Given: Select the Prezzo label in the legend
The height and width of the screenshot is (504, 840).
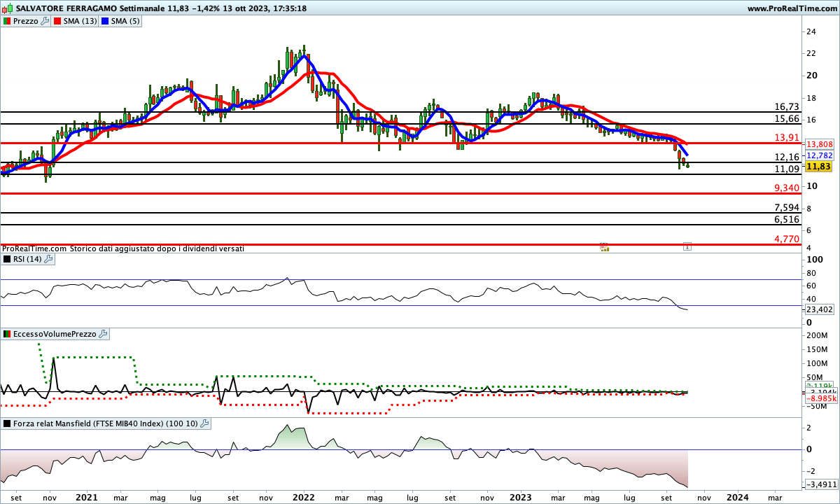Looking at the screenshot, I should 25,21.
